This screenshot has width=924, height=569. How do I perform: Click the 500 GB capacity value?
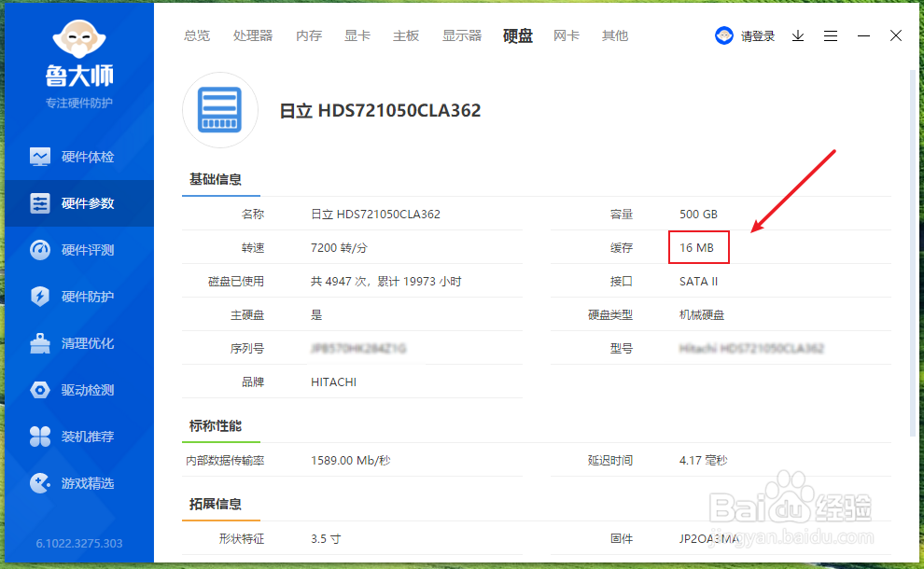coord(698,214)
